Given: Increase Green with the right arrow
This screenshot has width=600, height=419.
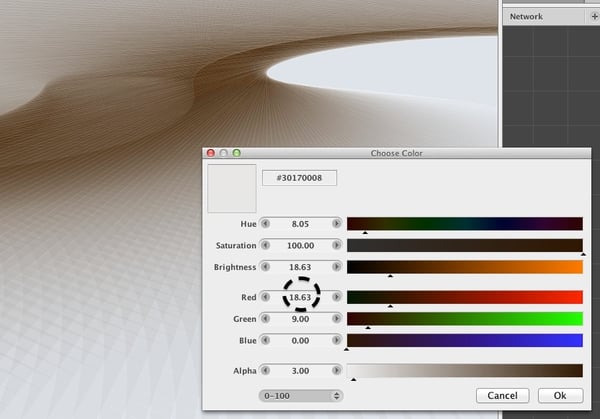Looking at the screenshot, I should pyautogui.click(x=336, y=319).
